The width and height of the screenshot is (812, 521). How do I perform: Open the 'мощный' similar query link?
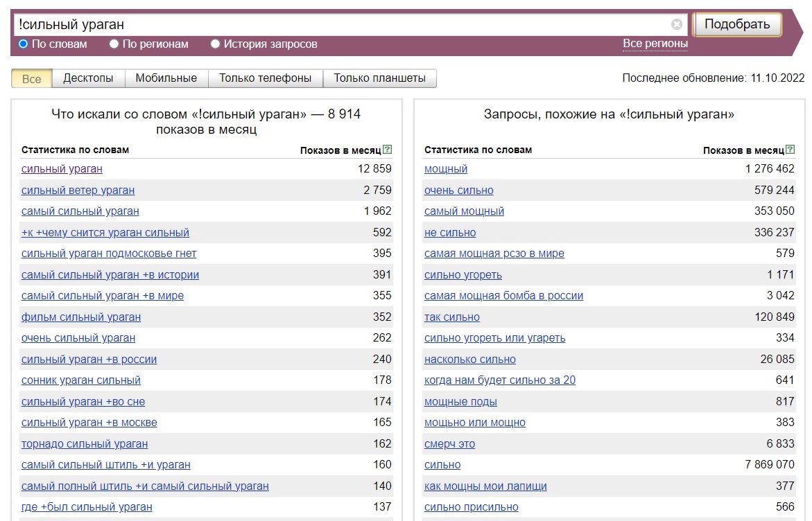click(x=446, y=168)
